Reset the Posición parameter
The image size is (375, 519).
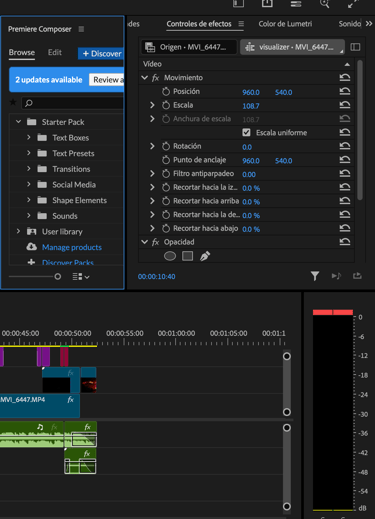point(345,91)
